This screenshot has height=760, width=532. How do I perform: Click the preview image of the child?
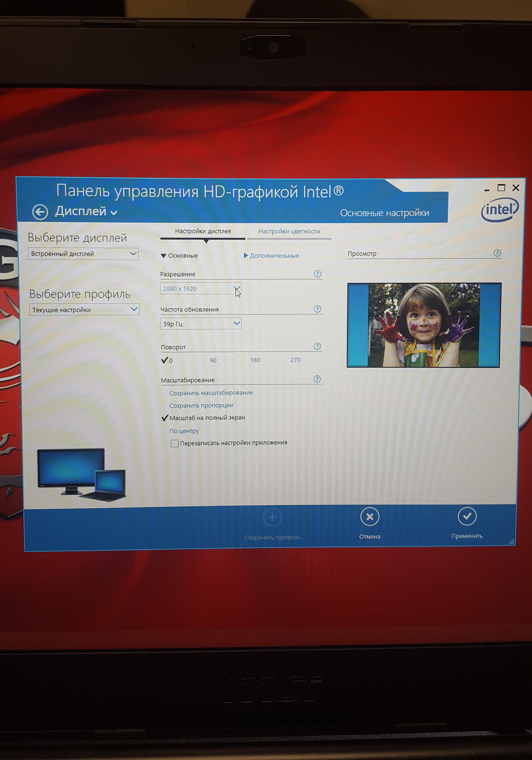tap(424, 325)
